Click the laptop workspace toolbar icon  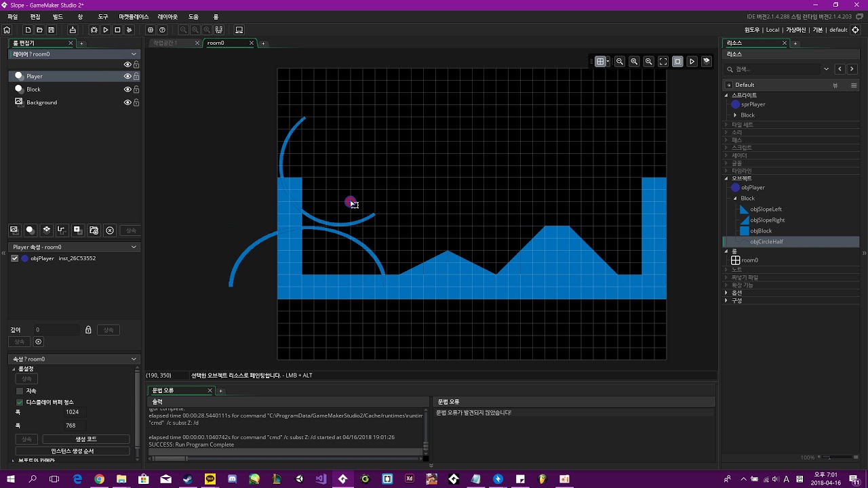click(239, 30)
